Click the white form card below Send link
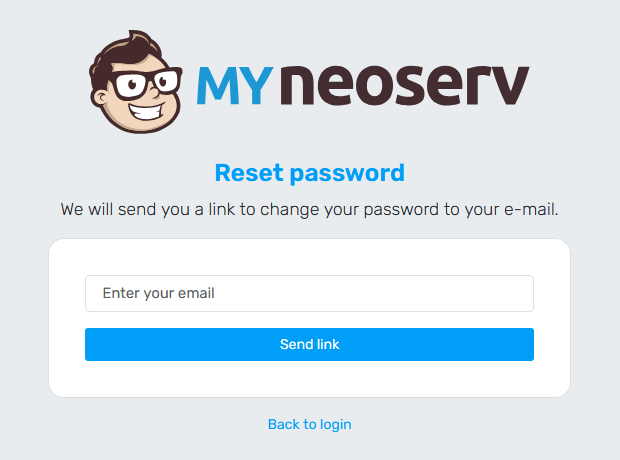The width and height of the screenshot is (620, 460). pyautogui.click(x=309, y=378)
